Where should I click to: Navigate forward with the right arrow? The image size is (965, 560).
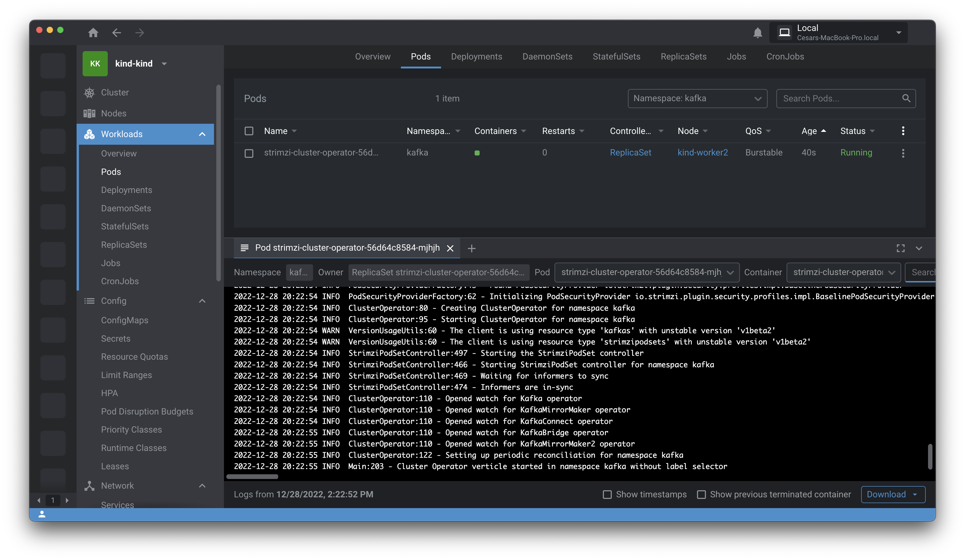point(140,33)
